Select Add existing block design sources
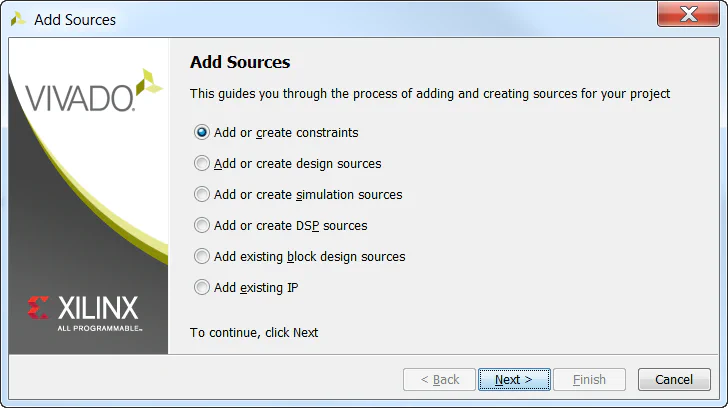The image size is (728, 408). click(203, 256)
